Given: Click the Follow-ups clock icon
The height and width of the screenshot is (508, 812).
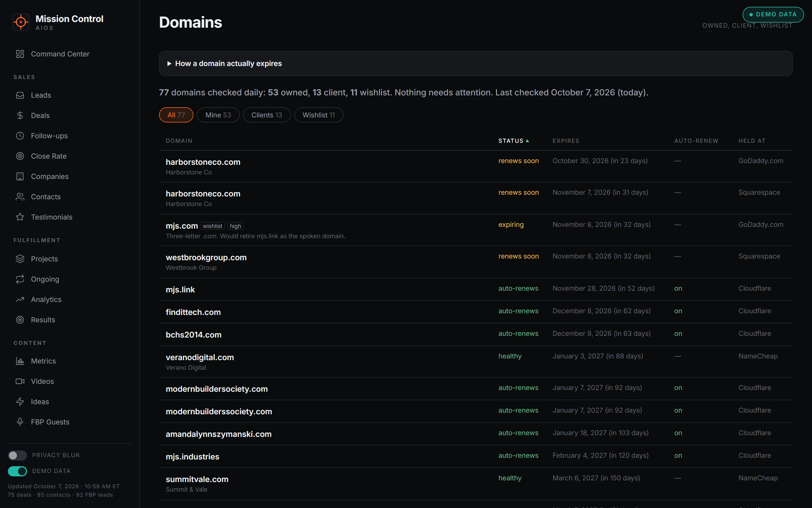Looking at the screenshot, I should pos(20,136).
